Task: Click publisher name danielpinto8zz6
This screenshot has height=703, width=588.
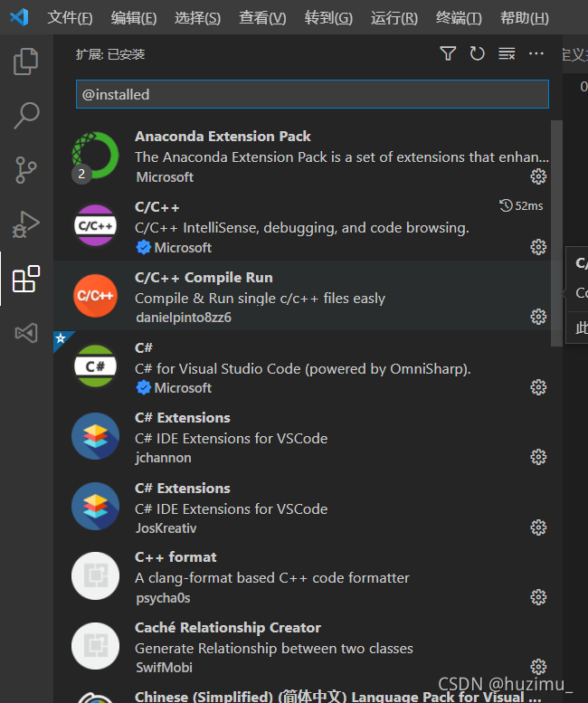Action: click(x=184, y=318)
